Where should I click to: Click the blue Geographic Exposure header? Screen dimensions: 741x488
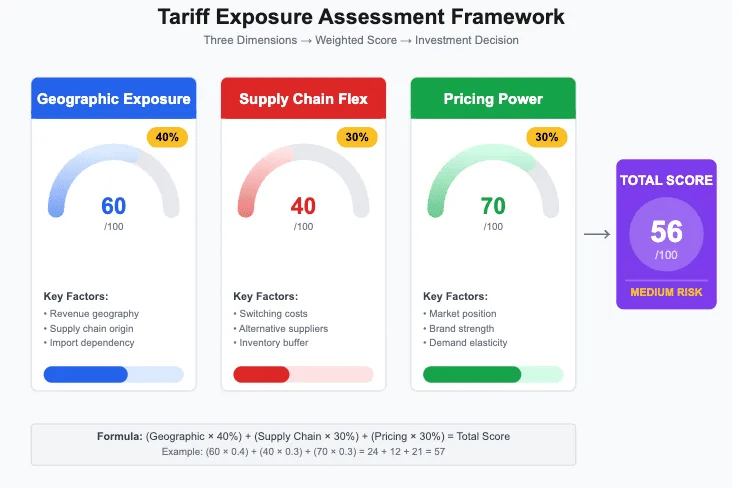pos(113,99)
